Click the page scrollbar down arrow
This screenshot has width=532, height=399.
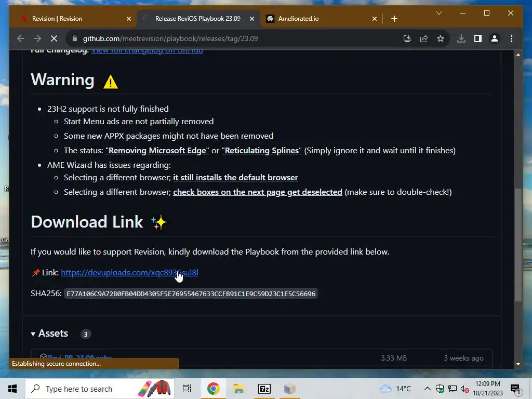518,364
